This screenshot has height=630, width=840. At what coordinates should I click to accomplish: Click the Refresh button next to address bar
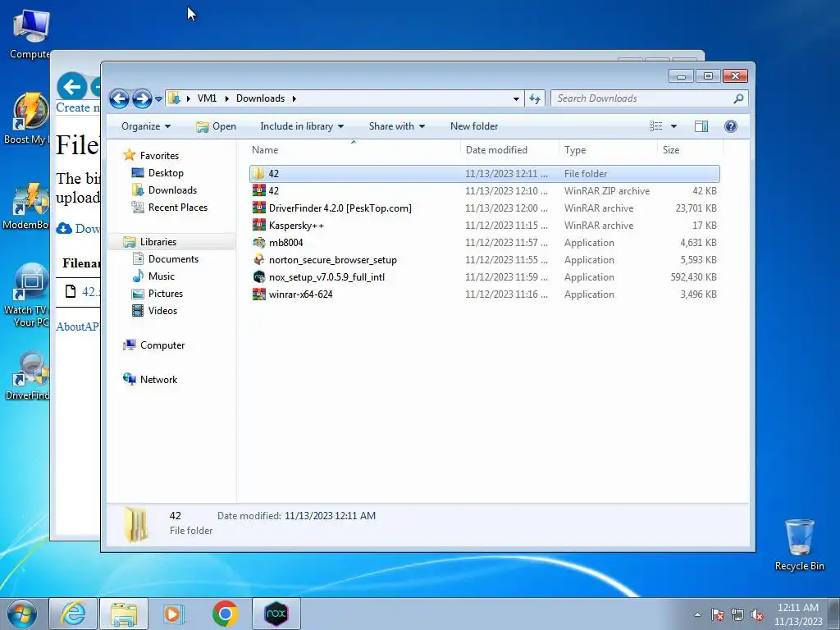pos(535,98)
